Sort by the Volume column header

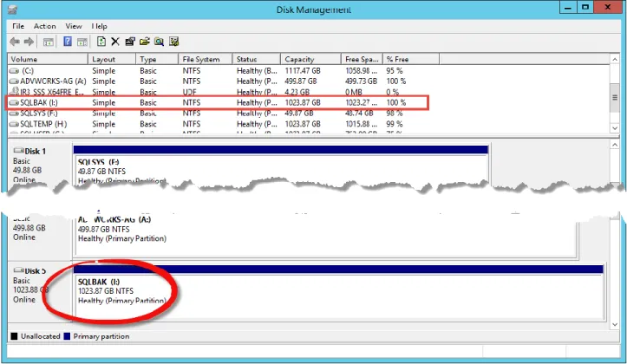click(48, 59)
